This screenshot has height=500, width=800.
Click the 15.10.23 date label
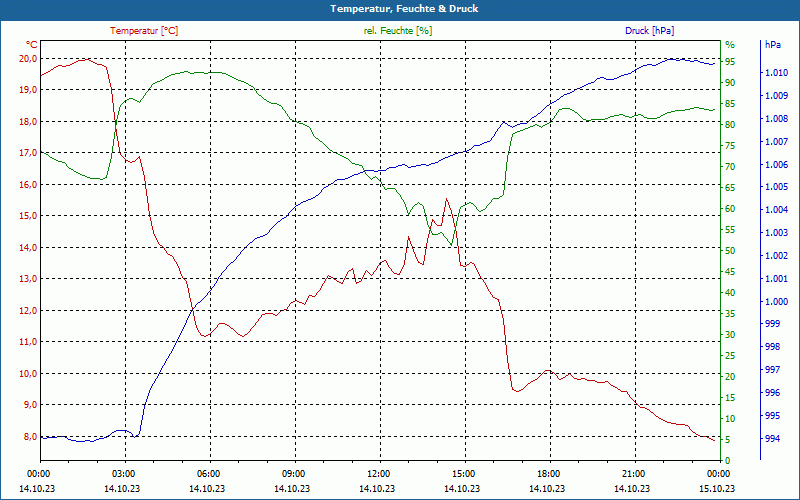coord(717,489)
